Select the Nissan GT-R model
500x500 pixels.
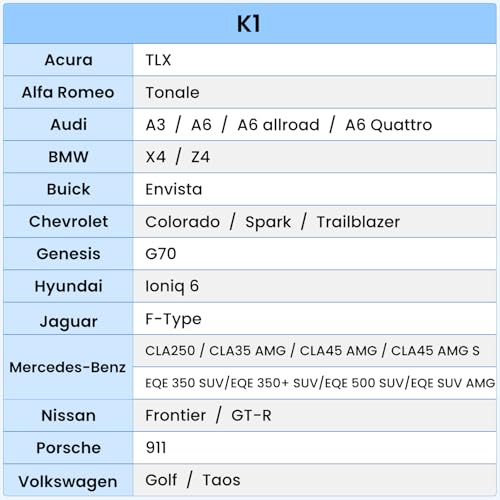coord(251,415)
